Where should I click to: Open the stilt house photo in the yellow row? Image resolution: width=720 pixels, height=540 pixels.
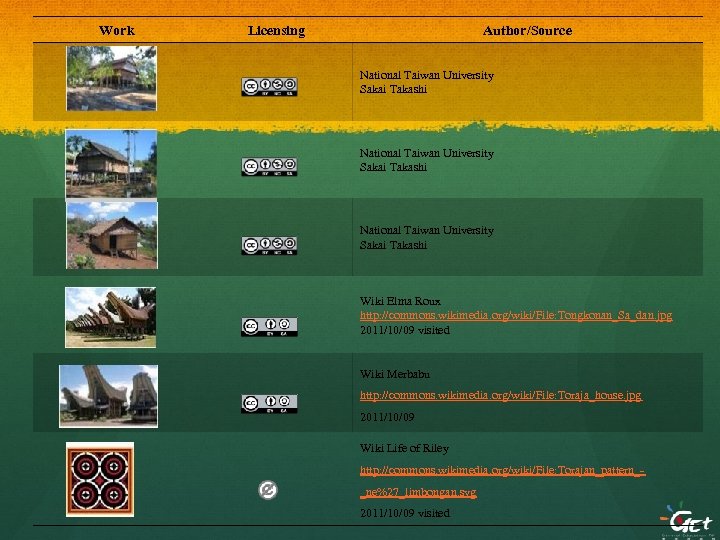click(x=112, y=78)
